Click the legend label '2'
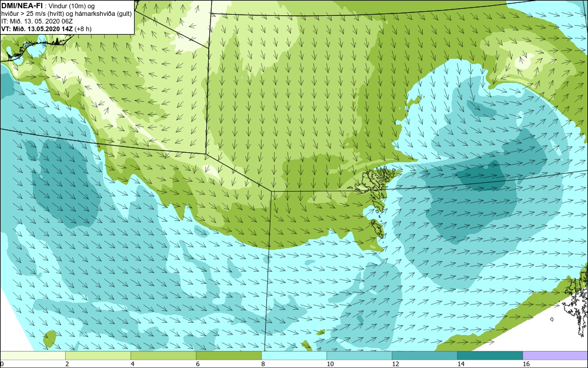588x368 pixels. 67,364
